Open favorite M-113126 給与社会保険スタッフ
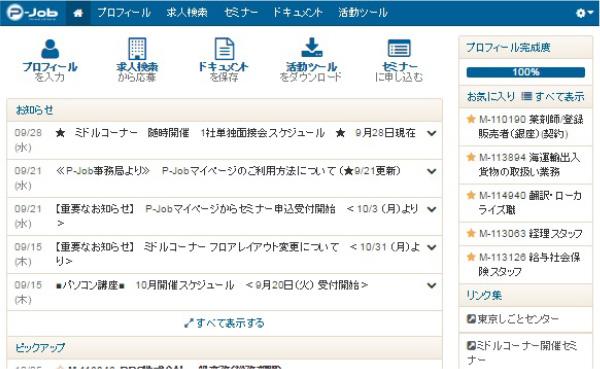 (x=530, y=264)
